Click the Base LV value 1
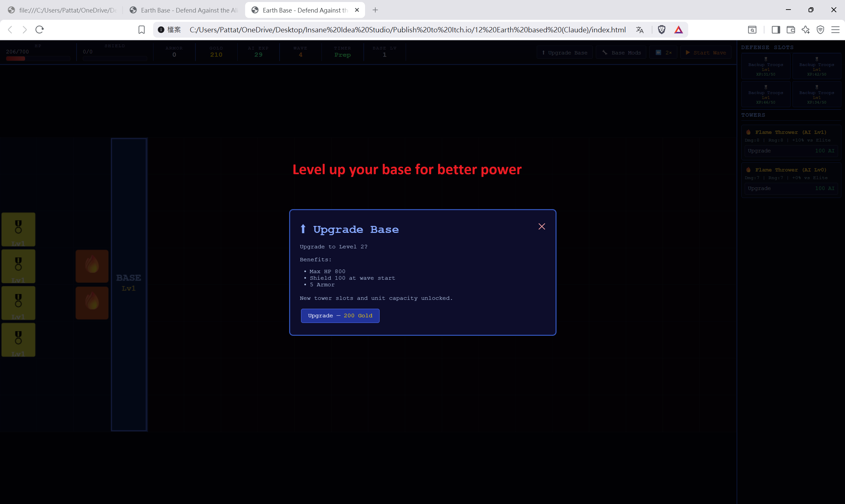 [x=385, y=55]
